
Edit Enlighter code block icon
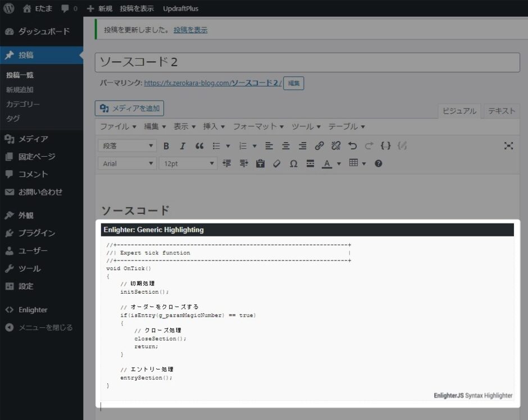[x=402, y=146]
